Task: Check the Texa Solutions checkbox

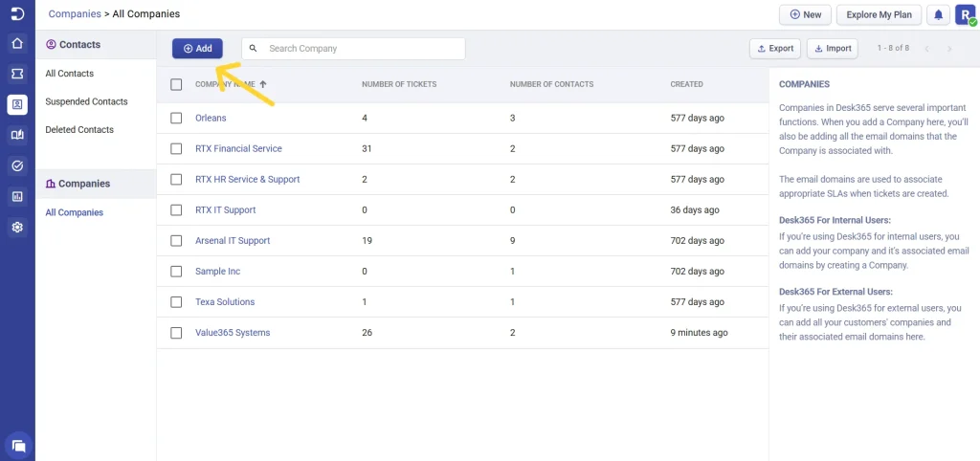Action: click(176, 301)
